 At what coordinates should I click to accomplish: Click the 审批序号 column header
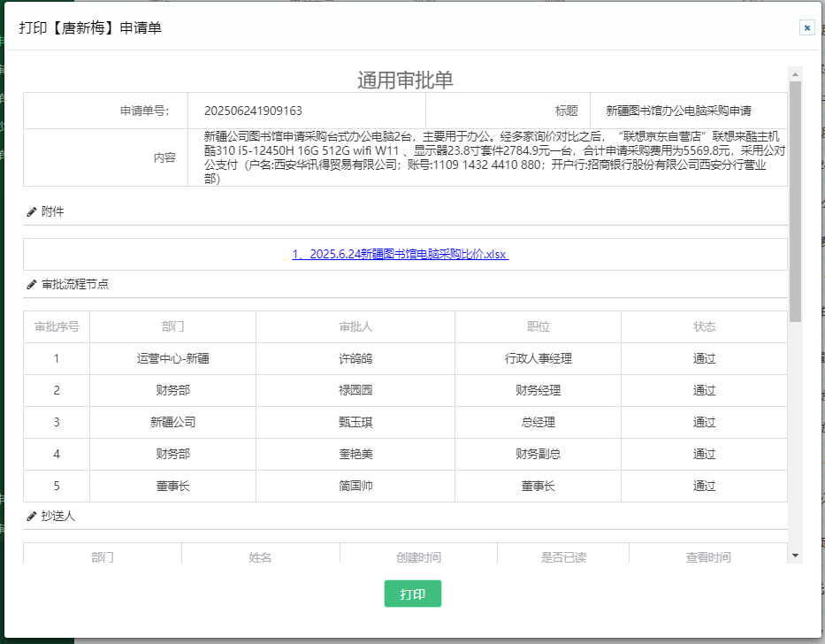pos(57,326)
